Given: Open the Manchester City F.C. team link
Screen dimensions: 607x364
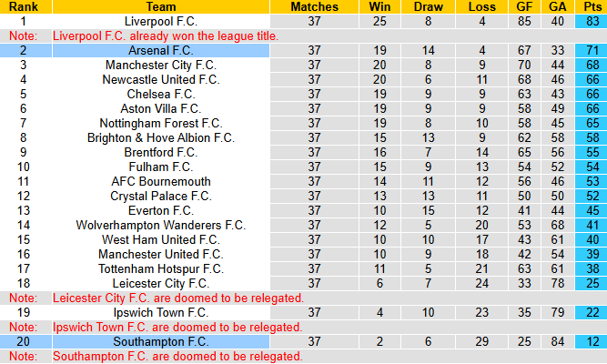Looking at the screenshot, I should [x=160, y=66].
